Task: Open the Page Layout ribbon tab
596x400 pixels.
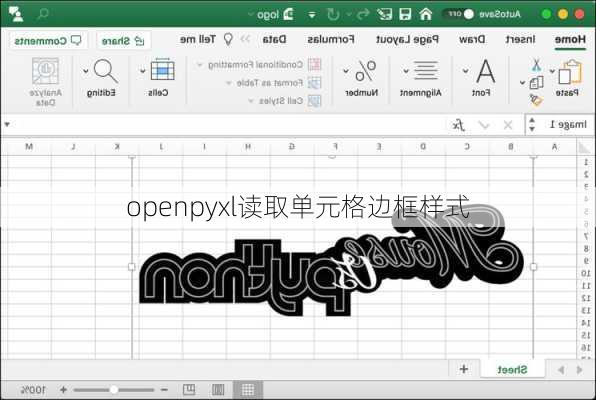Action: pos(407,40)
